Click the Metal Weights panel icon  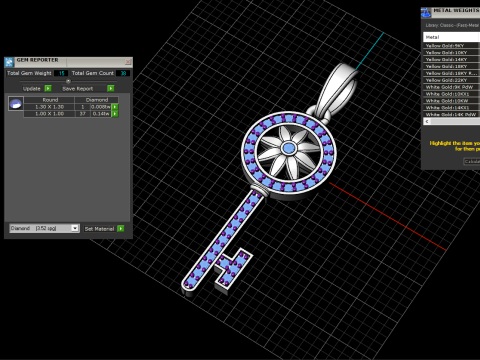pos(426,13)
